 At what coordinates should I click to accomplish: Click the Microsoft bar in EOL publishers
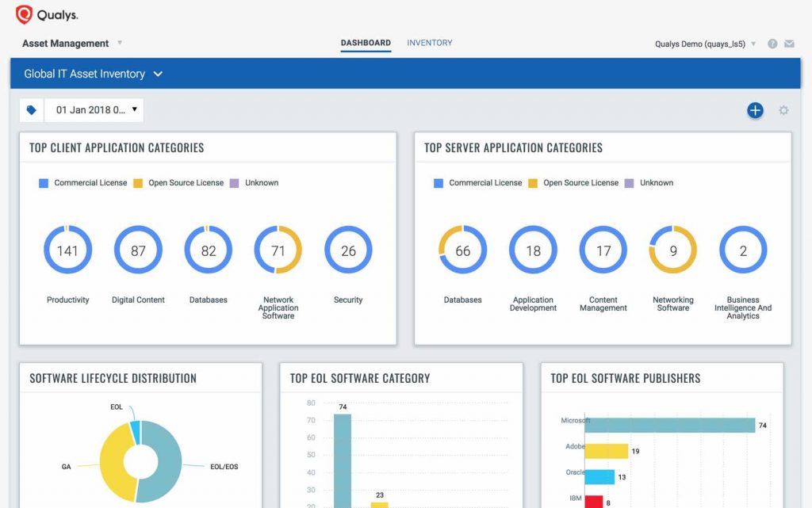pos(670,426)
